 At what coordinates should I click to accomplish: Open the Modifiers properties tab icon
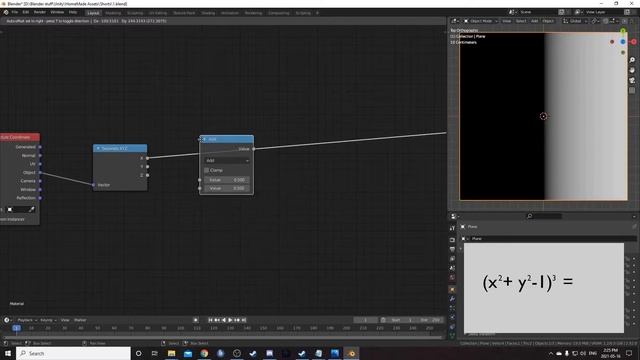coord(452,299)
